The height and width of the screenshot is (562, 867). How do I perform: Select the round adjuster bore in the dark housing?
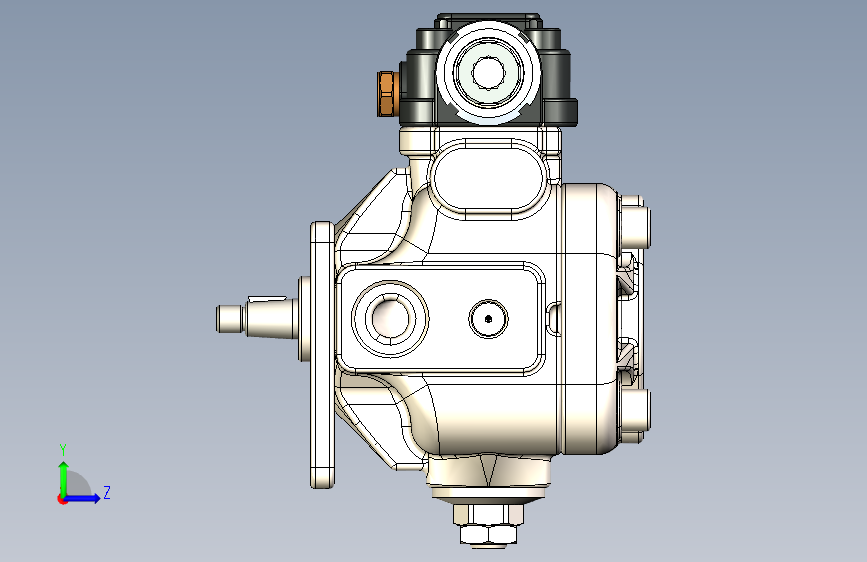[488, 72]
